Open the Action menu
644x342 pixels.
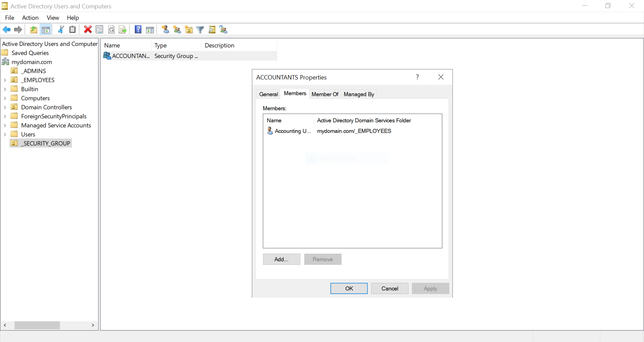[x=30, y=18]
